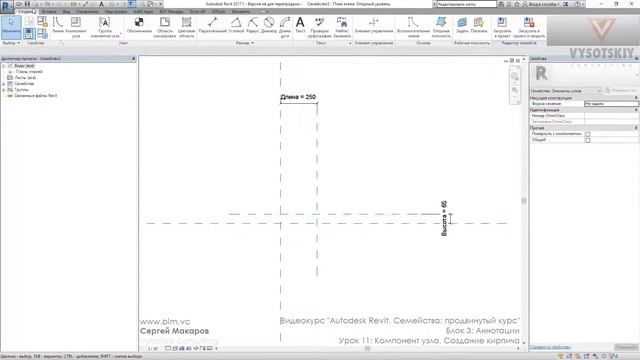This screenshot has height=360, width=640.
Task: Click the Длина = 250 dimension label
Action: click(298, 97)
